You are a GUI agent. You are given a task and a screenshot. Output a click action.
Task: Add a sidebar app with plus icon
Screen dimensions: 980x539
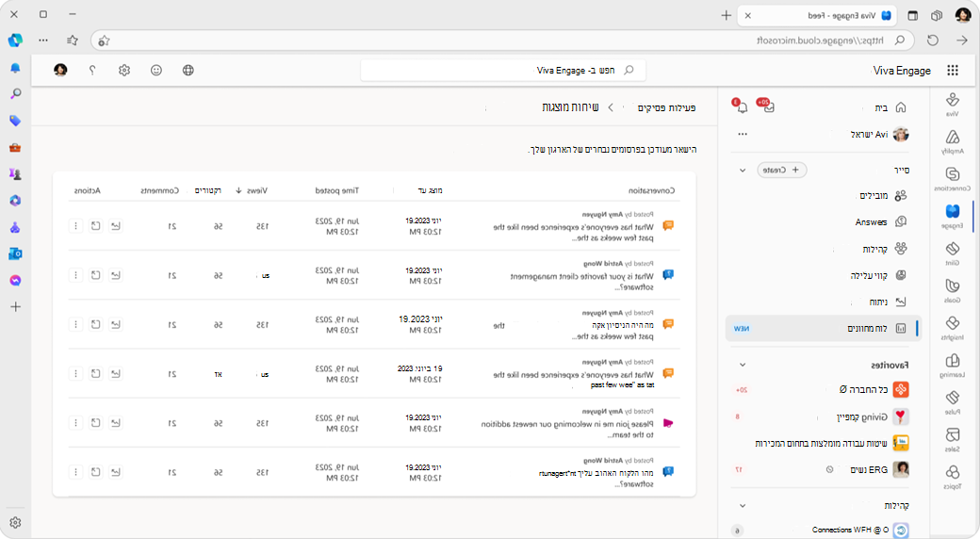tap(16, 306)
